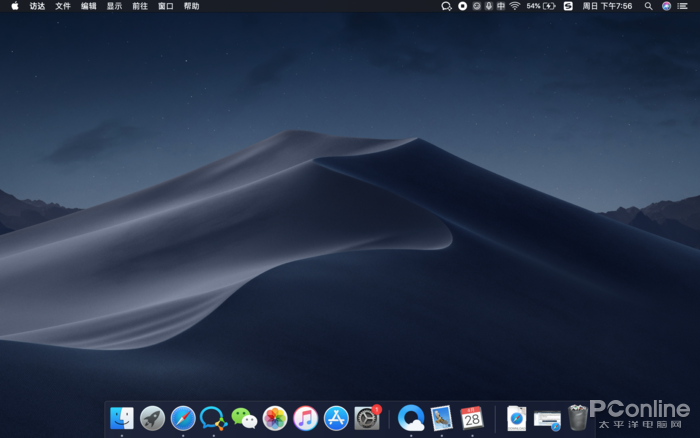Launch iTunes music icon in Dock

coord(305,418)
